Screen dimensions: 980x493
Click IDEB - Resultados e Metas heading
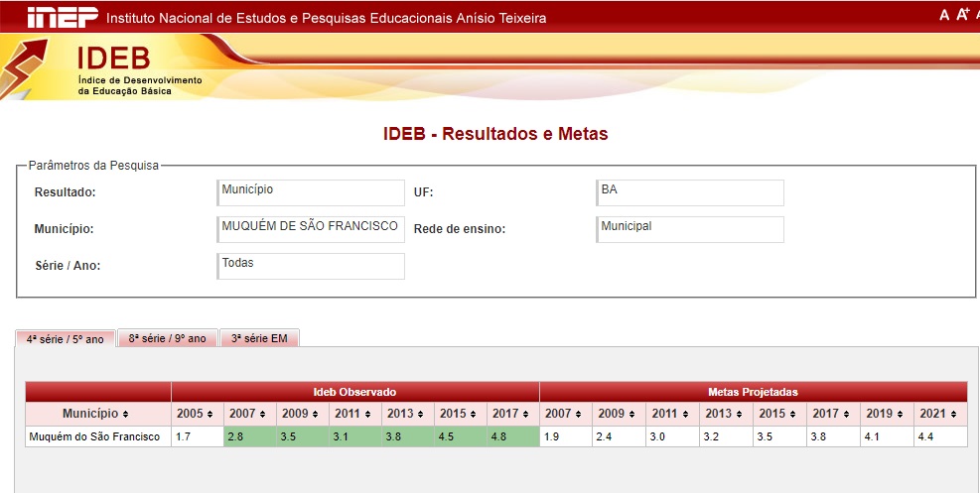[495, 134]
